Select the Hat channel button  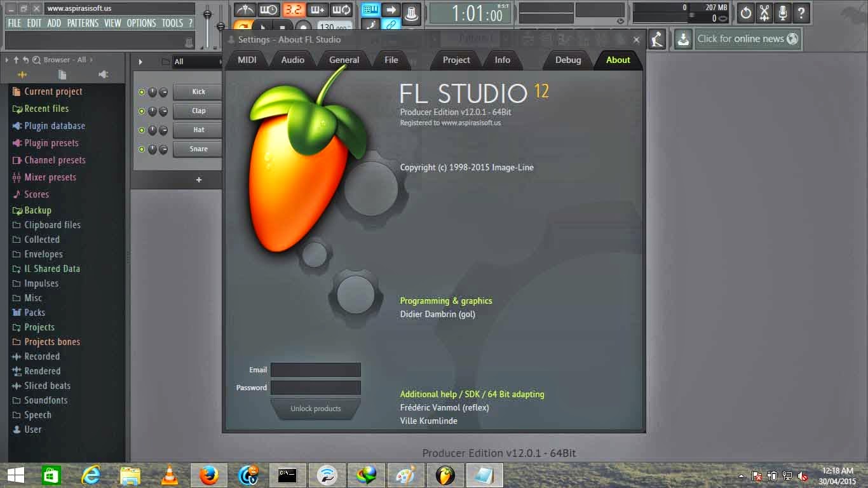198,130
